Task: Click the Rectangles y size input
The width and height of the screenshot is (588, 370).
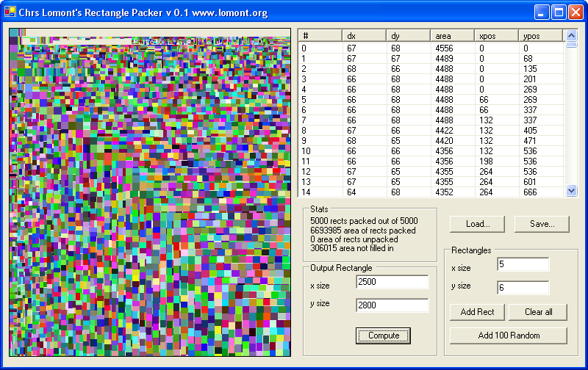Action: click(523, 287)
